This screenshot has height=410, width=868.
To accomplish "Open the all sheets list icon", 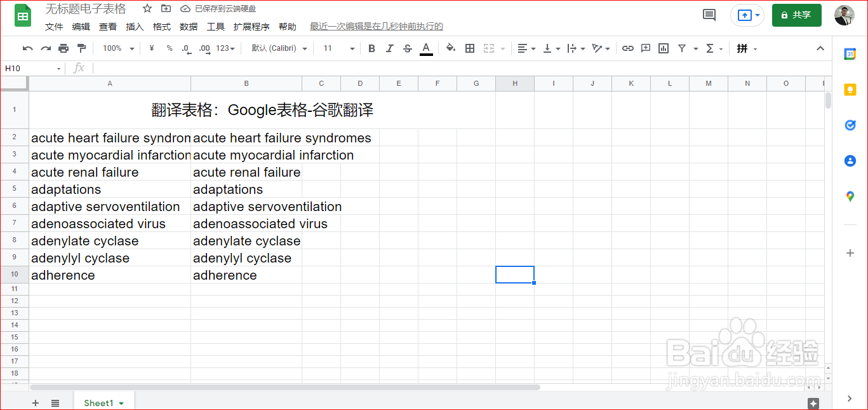I will 55,403.
